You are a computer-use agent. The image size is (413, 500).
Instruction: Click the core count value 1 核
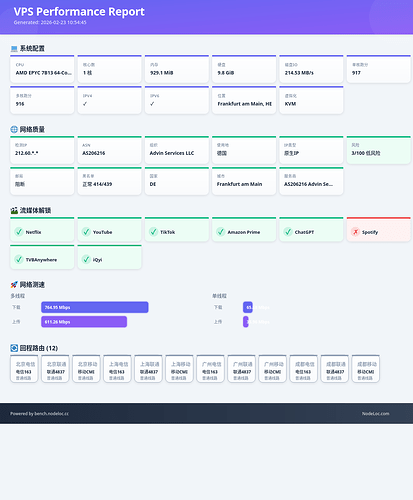(87, 73)
